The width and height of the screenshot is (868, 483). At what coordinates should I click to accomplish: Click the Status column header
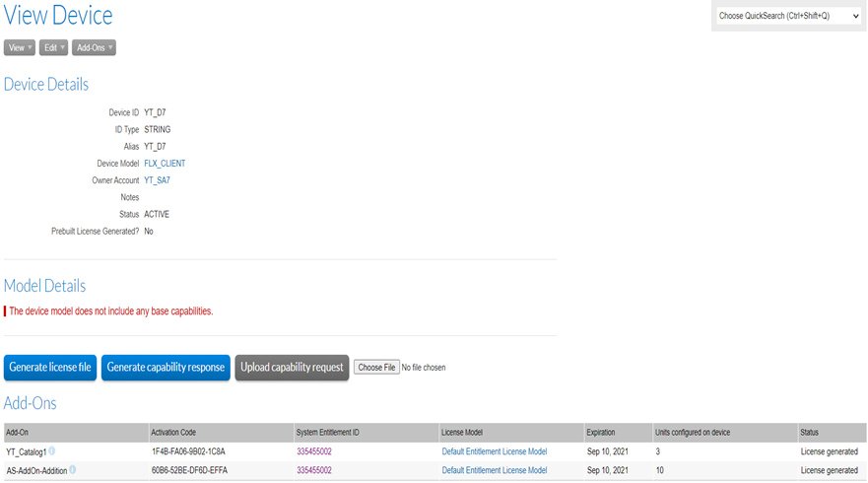(832, 432)
